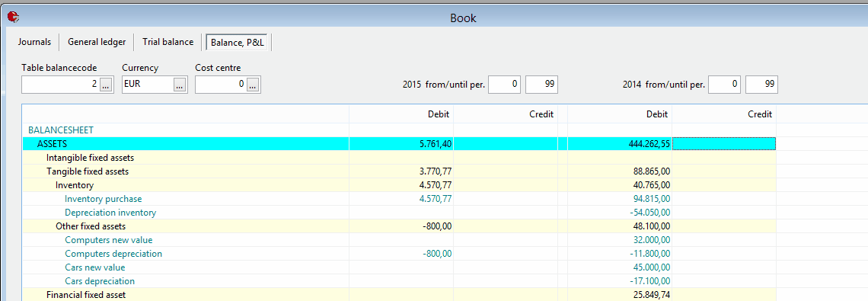The image size is (868, 301).
Task: Click the Table balancecode input field
Action: point(61,85)
